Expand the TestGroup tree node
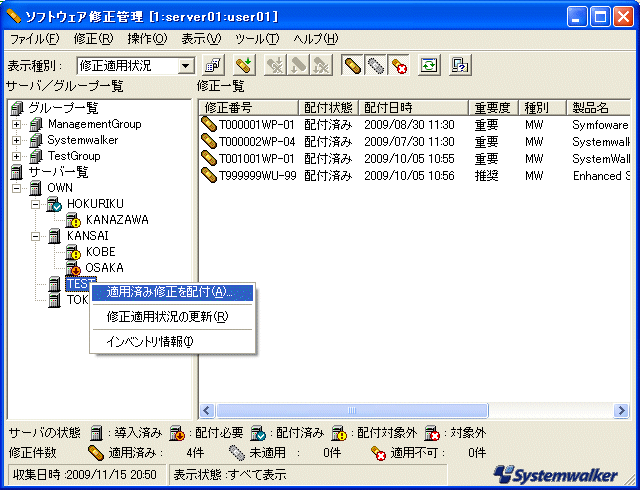 (16, 156)
